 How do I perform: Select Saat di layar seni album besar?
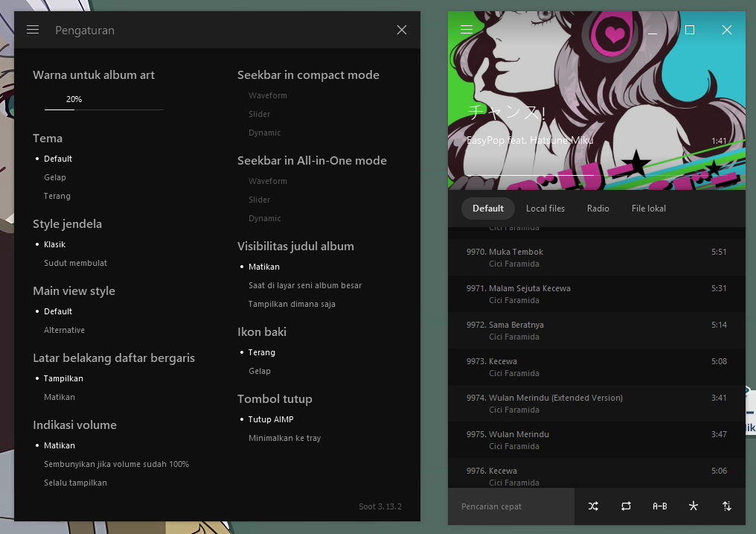pyautogui.click(x=305, y=285)
